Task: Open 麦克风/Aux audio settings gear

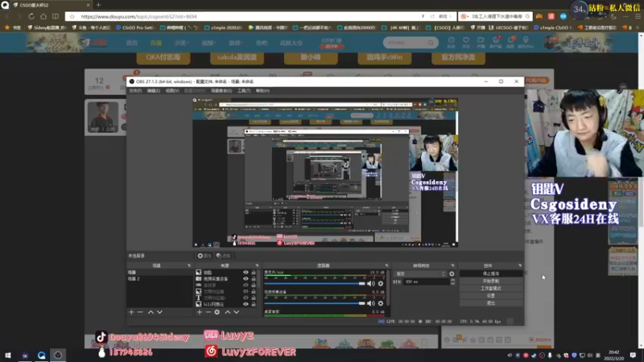Action: (x=381, y=284)
